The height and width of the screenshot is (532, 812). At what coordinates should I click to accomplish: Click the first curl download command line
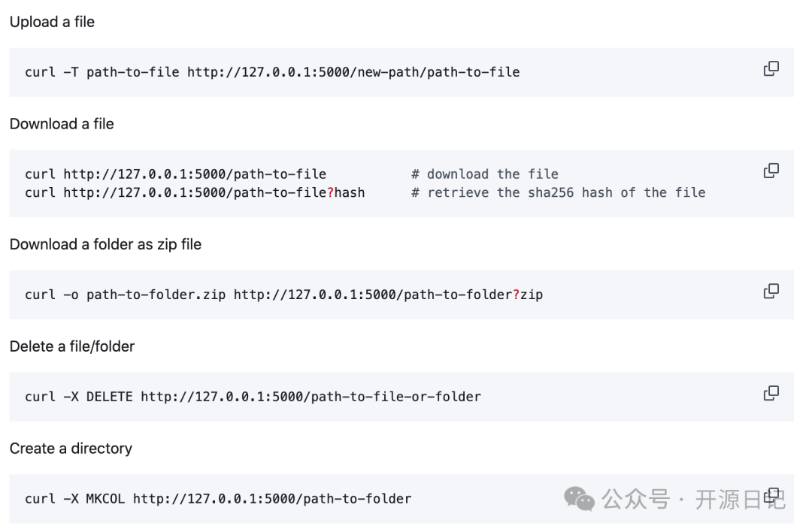click(175, 174)
